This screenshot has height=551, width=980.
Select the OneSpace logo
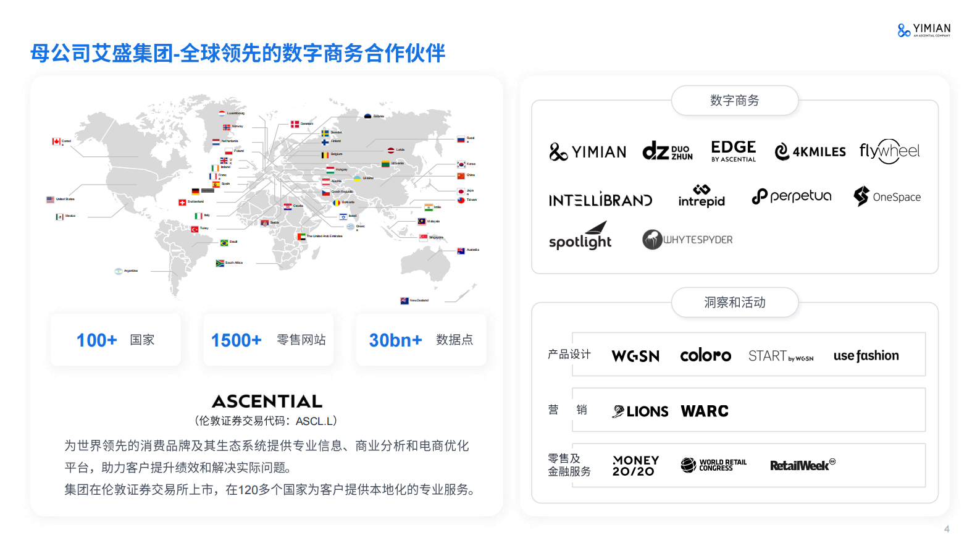pos(887,196)
